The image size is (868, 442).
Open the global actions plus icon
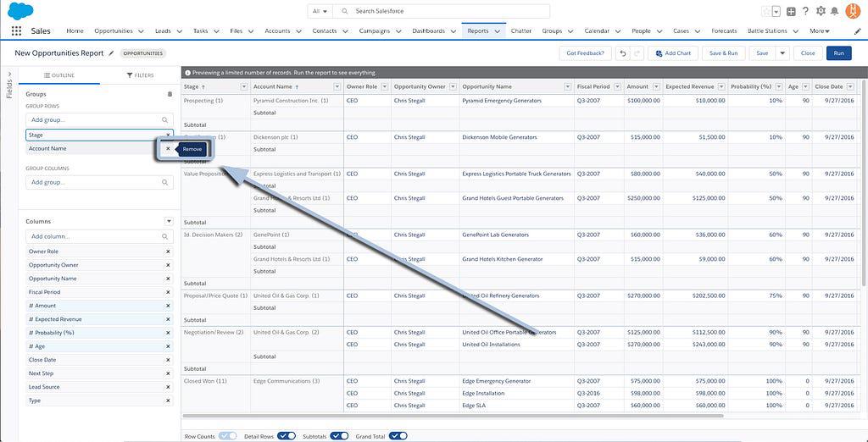click(790, 11)
